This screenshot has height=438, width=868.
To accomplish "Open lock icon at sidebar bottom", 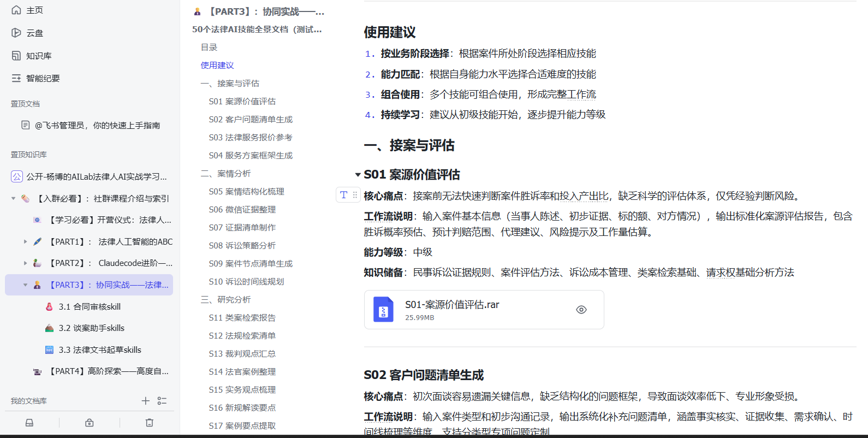I will pyautogui.click(x=90, y=423).
